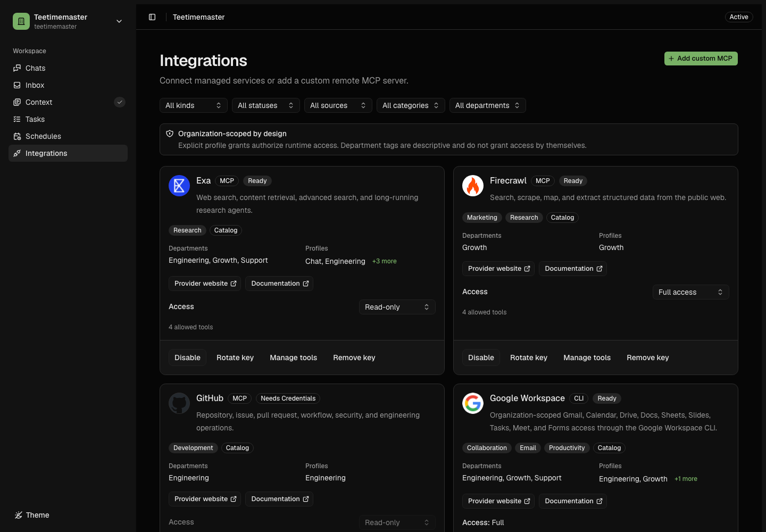The height and width of the screenshot is (532, 766).
Task: Click the Firecrawl flame logo
Action: 473,186
